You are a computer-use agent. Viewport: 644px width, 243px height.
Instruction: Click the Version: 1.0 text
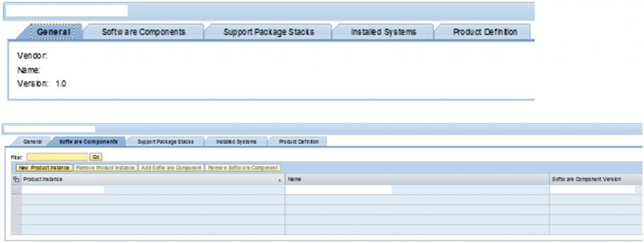click(x=42, y=84)
